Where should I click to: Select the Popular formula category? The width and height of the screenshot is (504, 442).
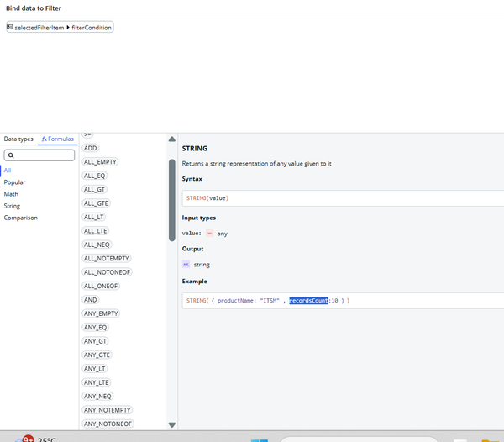pos(14,182)
